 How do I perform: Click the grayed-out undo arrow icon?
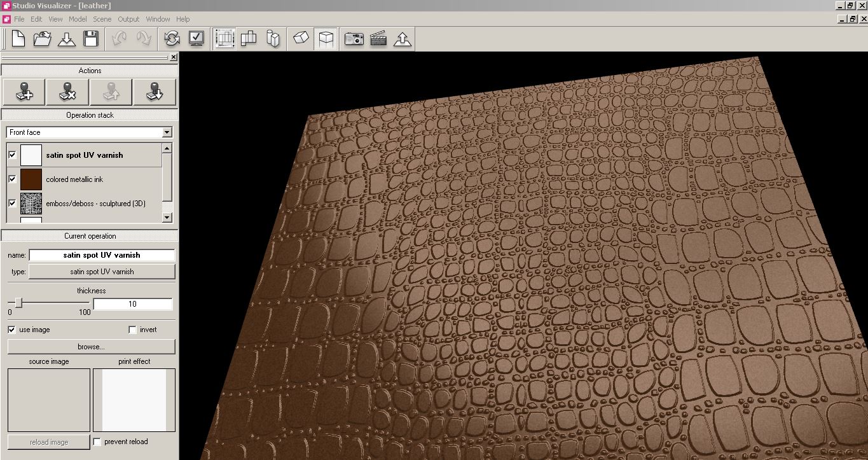click(x=119, y=39)
